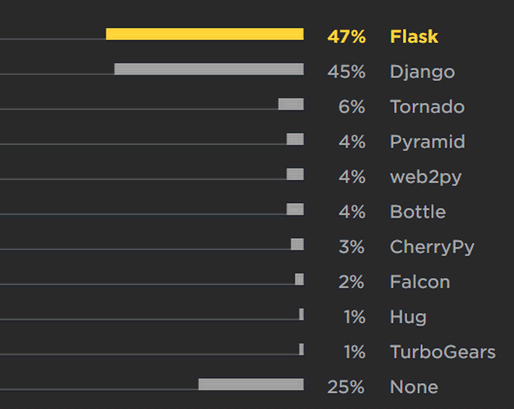Click the Tornado bar

[291, 104]
